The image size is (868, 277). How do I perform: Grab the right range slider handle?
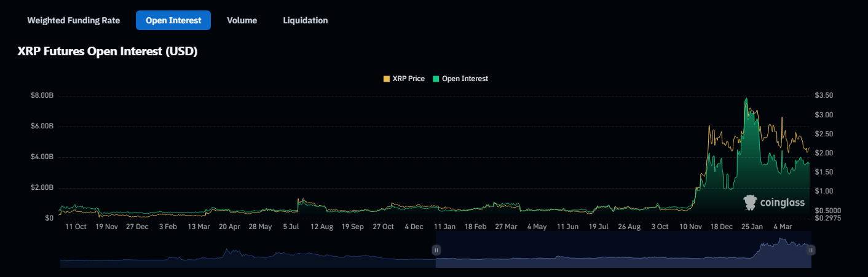pyautogui.click(x=811, y=250)
